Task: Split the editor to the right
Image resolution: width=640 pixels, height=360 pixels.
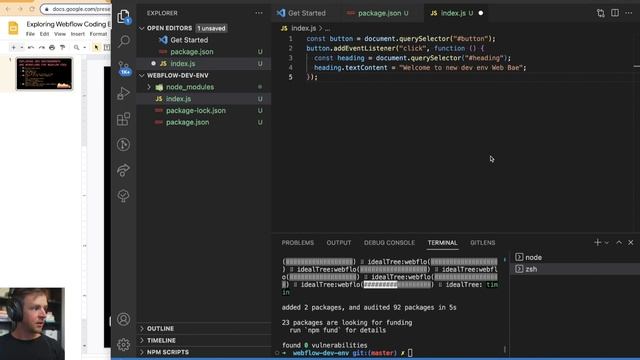Action: click(x=615, y=13)
